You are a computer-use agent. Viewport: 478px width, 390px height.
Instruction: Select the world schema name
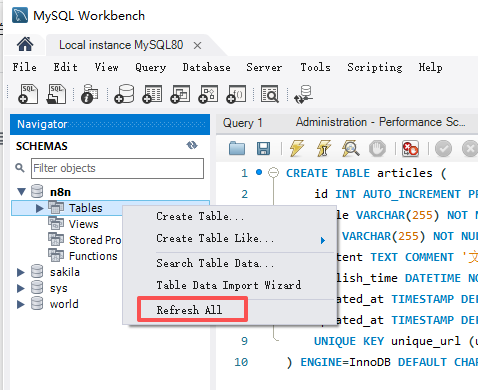[x=64, y=304]
